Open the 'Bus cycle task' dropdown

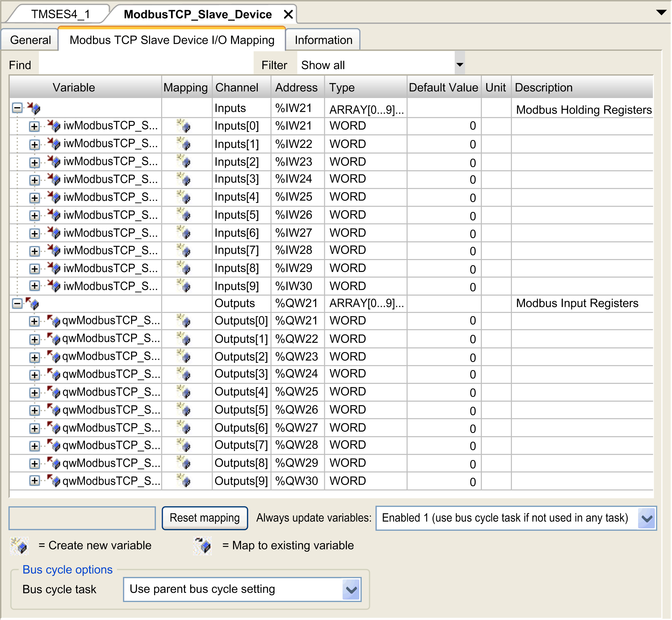pos(350,589)
